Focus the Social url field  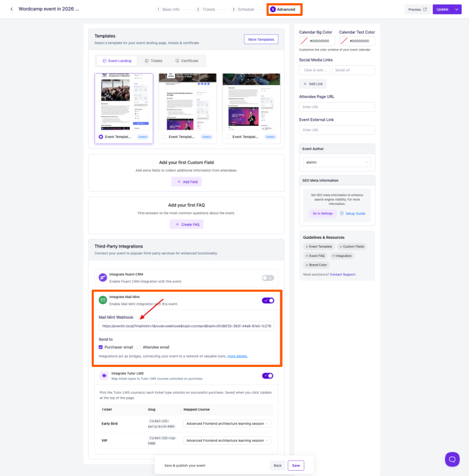[353, 70]
